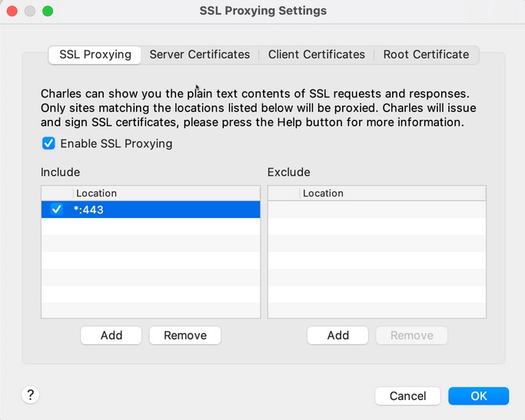Click the Location column header in Include table

point(166,193)
